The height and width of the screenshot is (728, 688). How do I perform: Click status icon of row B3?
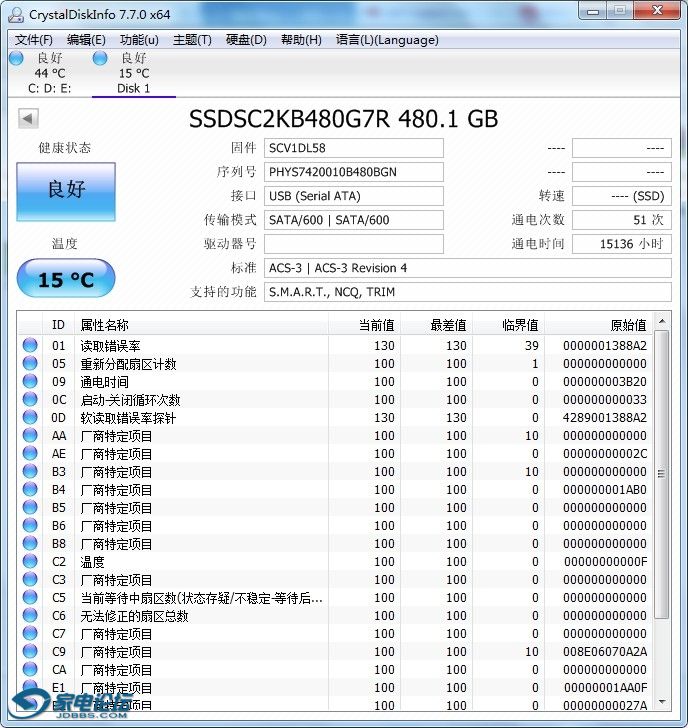click(x=30, y=471)
